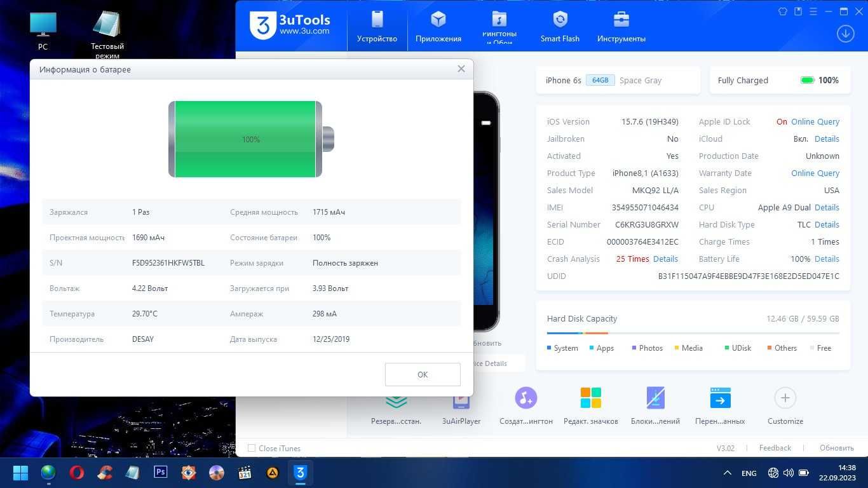The image size is (868, 488).
Task: Open Перен...анных data transfer tool
Action: [x=720, y=407]
